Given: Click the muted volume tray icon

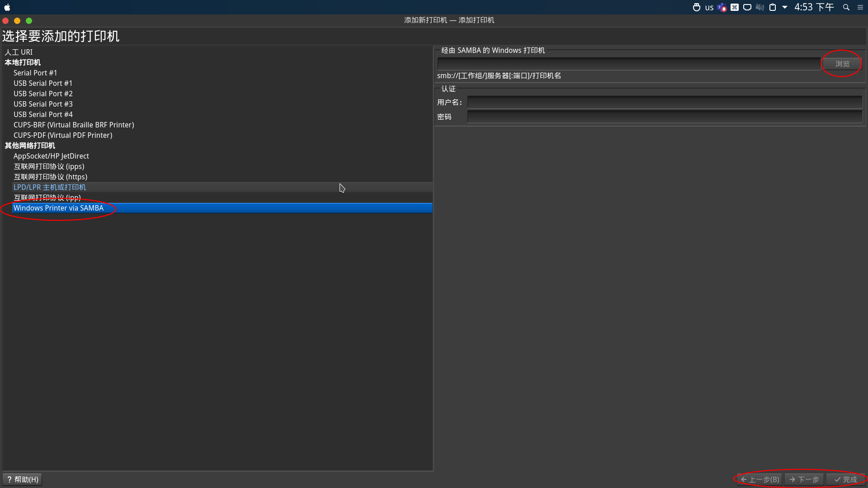Looking at the screenshot, I should 760,7.
